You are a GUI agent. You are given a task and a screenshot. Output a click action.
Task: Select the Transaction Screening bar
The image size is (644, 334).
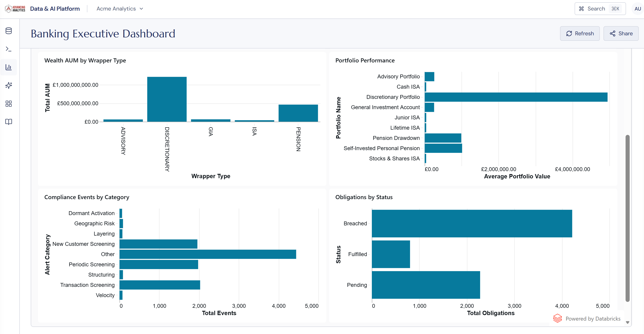(x=160, y=285)
